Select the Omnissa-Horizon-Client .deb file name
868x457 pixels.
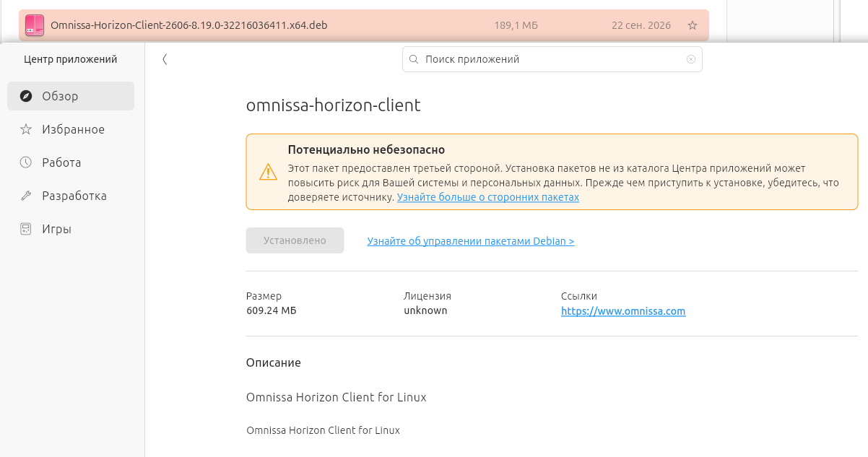[x=189, y=25]
